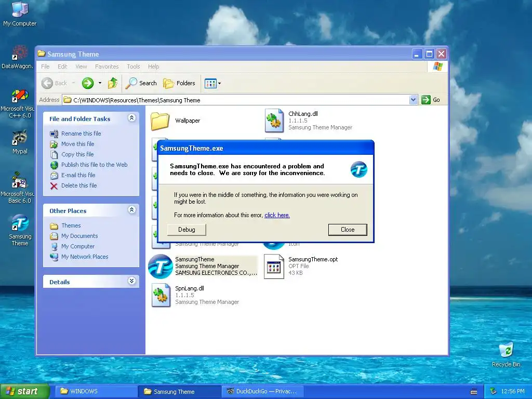Click the Windows flag logo in Explorer

(x=437, y=66)
